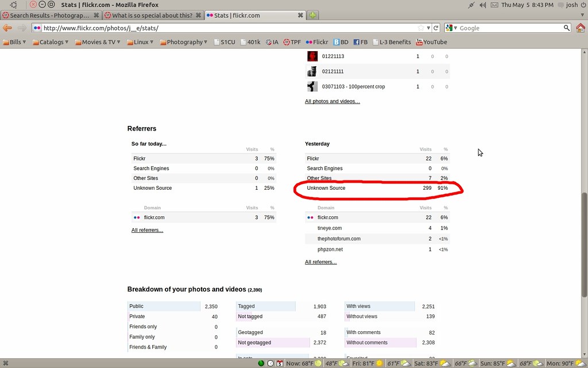Select the Stats | flickr.com tab
Viewport: 588px width, 368px height.
point(255,16)
